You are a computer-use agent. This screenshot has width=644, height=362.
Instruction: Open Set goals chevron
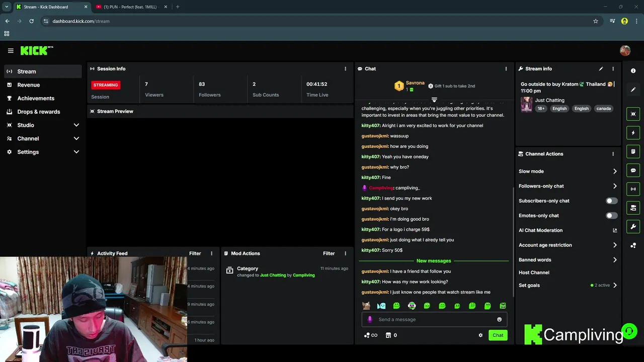[615, 285]
